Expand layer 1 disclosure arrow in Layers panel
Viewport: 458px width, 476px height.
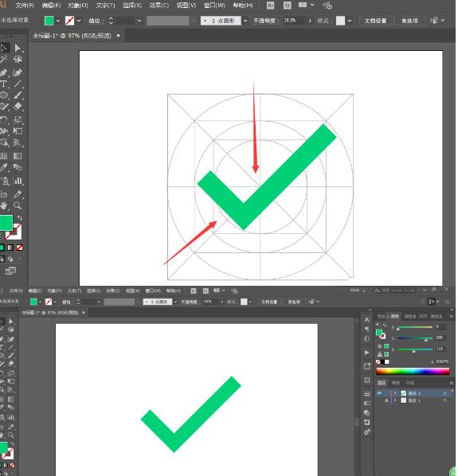point(395,400)
